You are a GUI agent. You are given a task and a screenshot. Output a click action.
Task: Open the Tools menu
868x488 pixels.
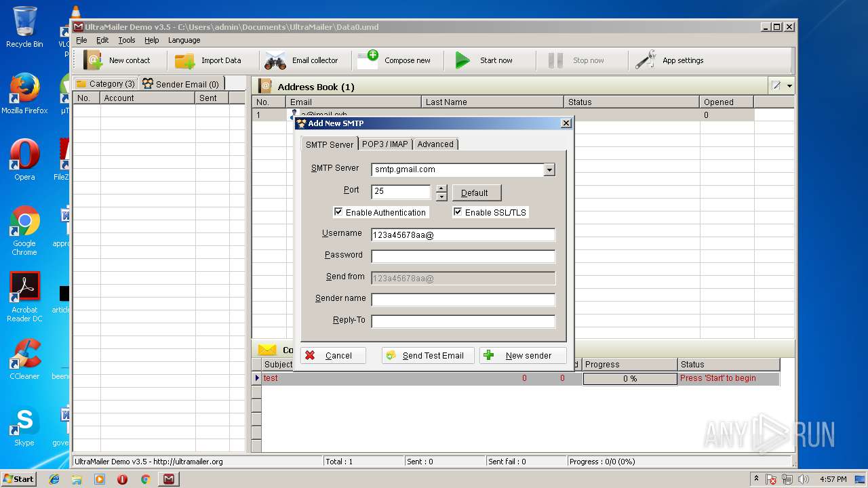tap(127, 40)
